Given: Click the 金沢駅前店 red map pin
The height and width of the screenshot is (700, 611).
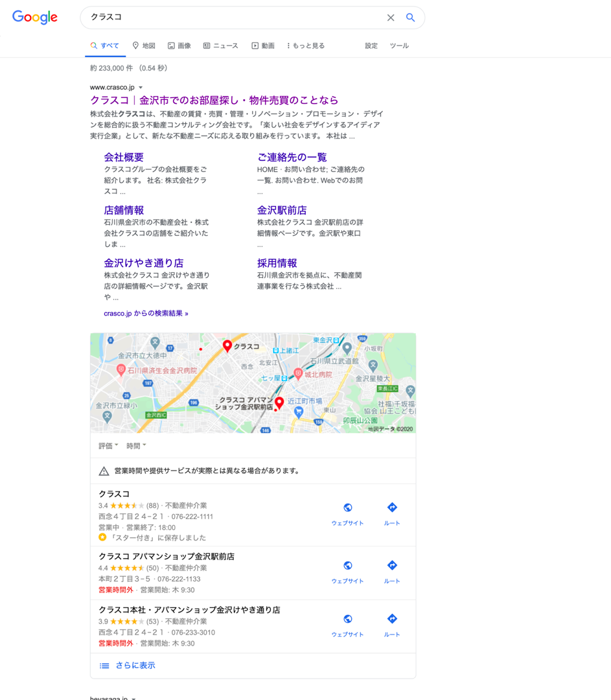Looking at the screenshot, I should click(x=279, y=402).
